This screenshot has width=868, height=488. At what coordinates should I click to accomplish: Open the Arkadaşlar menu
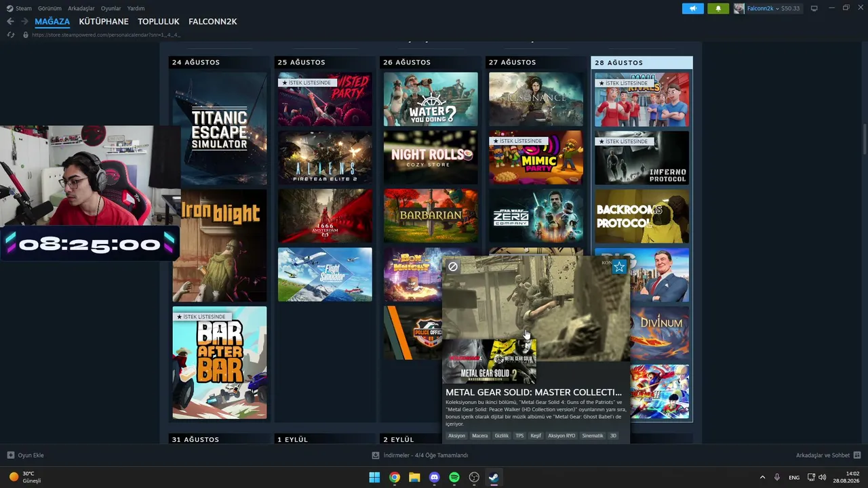(x=81, y=8)
